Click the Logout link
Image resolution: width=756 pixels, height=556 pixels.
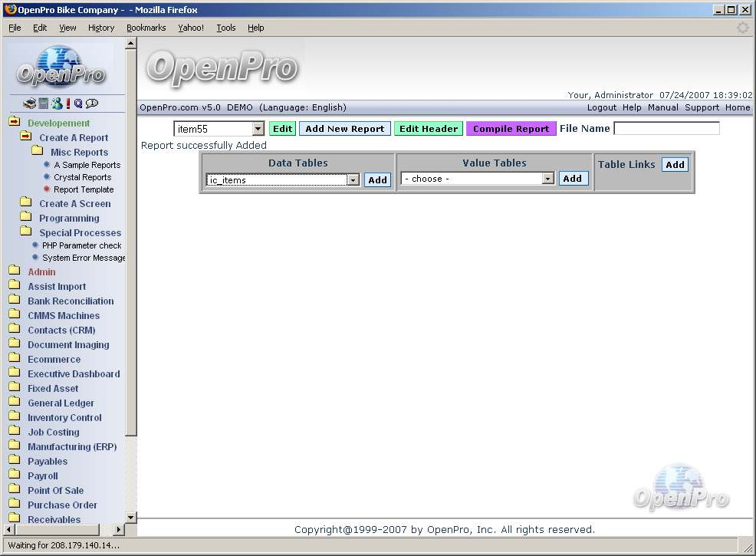(602, 107)
